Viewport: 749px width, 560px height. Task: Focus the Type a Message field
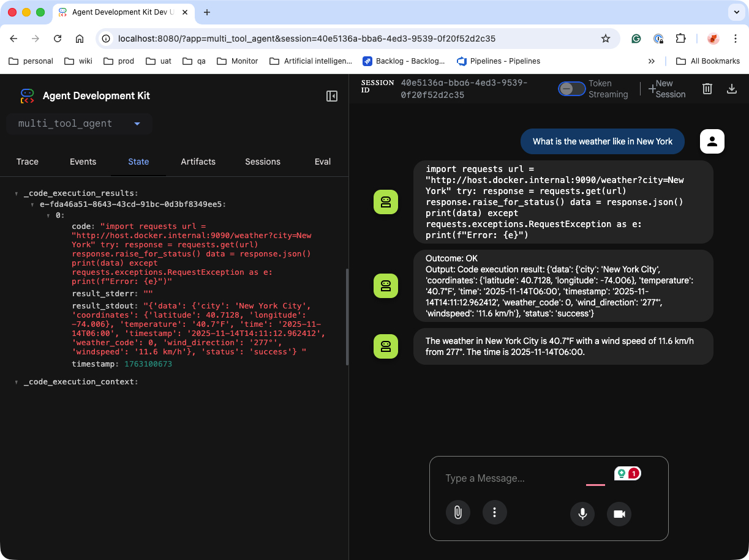click(x=514, y=478)
